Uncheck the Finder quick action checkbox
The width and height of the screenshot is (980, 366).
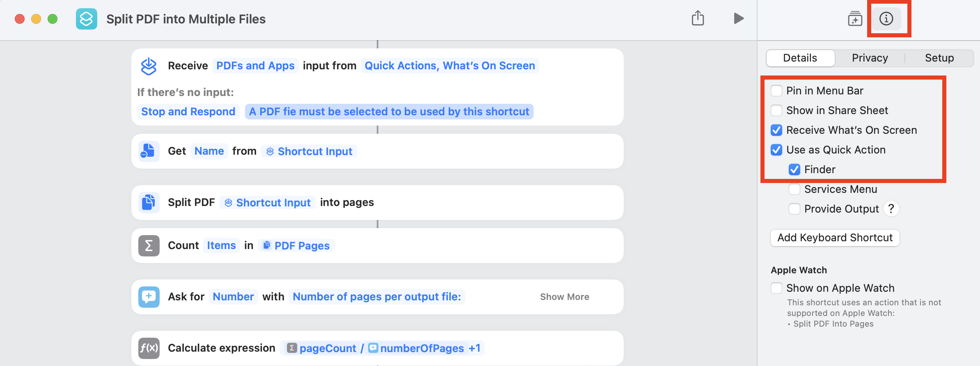[x=795, y=169]
